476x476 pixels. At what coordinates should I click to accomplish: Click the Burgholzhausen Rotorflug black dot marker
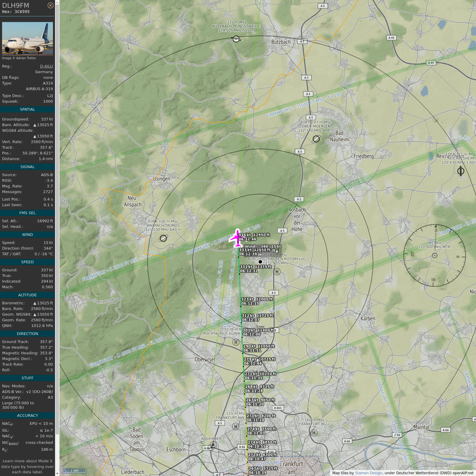tap(260, 262)
